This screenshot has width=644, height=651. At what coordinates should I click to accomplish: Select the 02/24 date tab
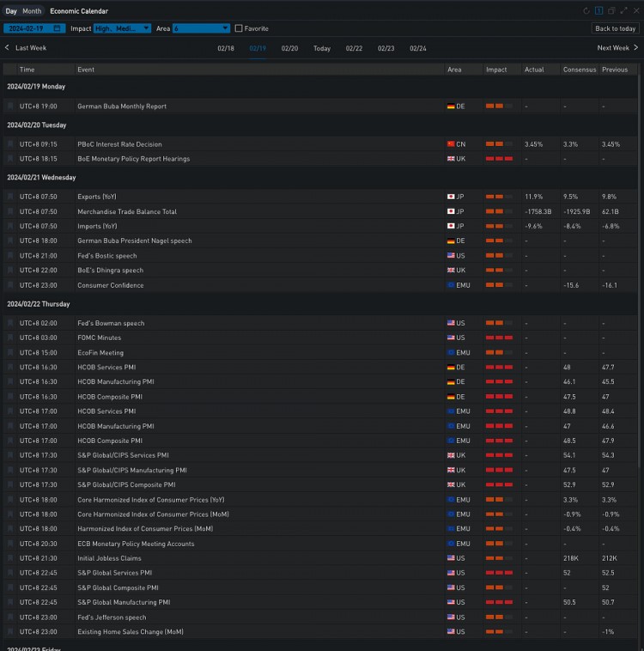(x=418, y=48)
